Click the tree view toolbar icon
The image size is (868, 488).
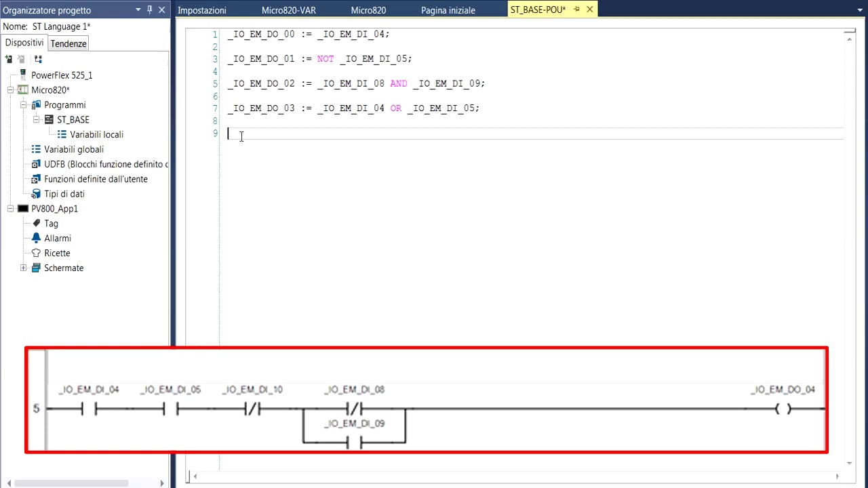point(38,60)
